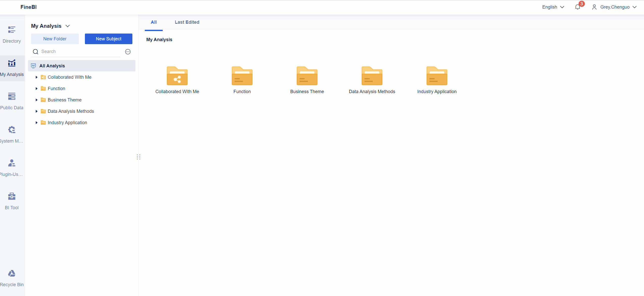Viewport: 644px width, 296px height.
Task: Expand the Function folder in the tree
Action: pyautogui.click(x=36, y=88)
